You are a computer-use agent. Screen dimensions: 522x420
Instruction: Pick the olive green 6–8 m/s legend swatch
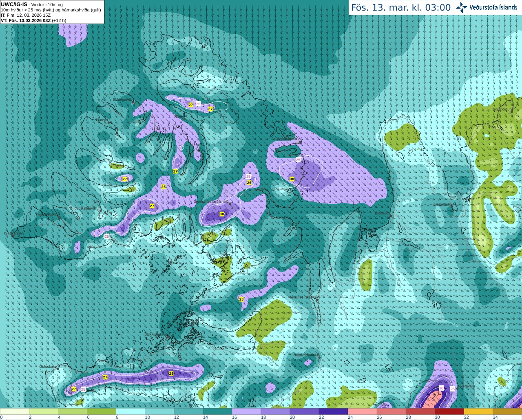point(102,411)
